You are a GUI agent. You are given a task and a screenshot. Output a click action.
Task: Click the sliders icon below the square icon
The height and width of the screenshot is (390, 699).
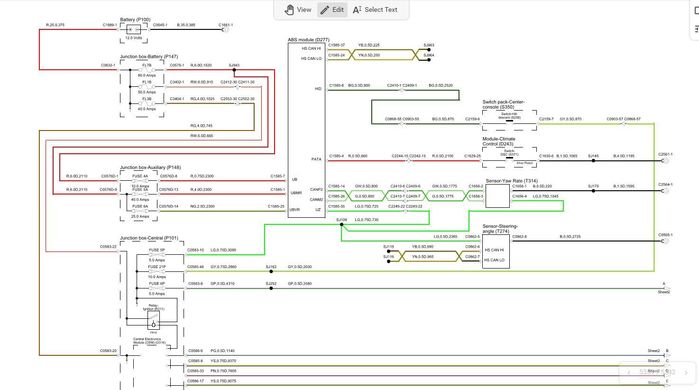696,29
